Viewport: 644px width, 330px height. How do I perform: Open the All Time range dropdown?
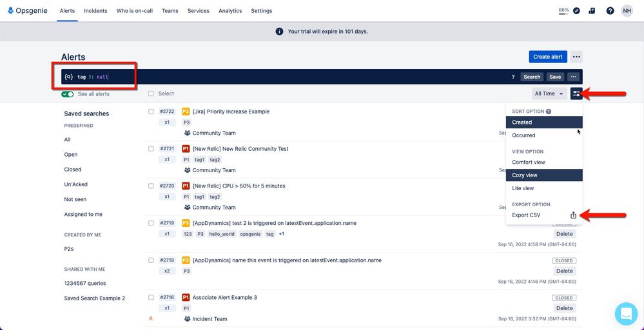click(x=549, y=93)
